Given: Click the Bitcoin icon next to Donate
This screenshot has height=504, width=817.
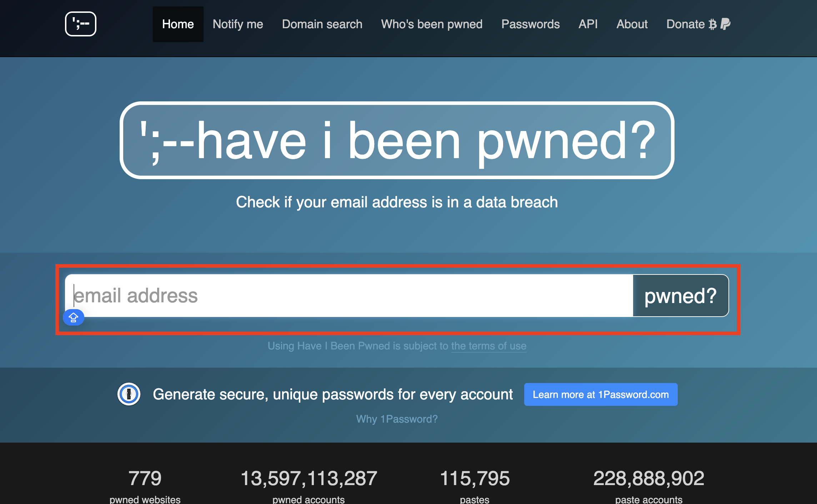Looking at the screenshot, I should point(713,24).
